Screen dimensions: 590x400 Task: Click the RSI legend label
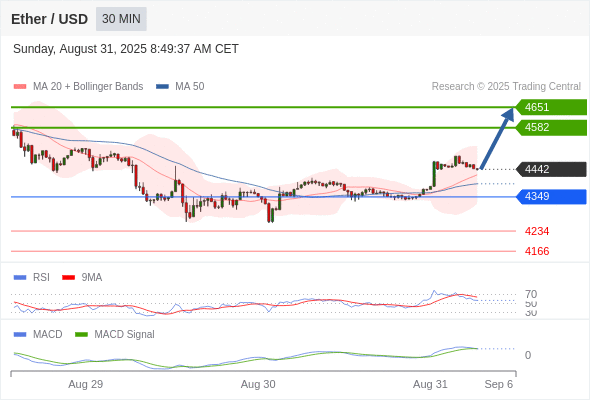click(41, 278)
